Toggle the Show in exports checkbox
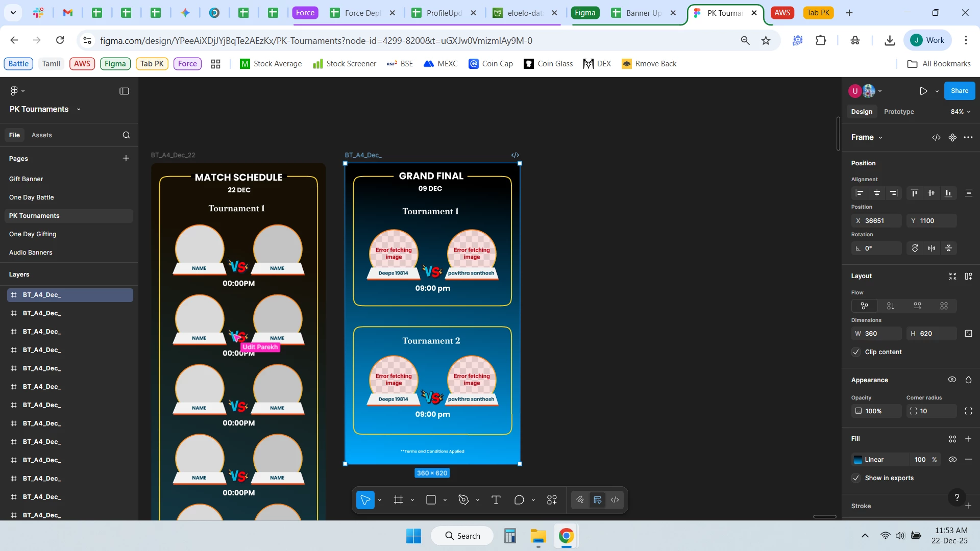The height and width of the screenshot is (551, 980). tap(856, 478)
